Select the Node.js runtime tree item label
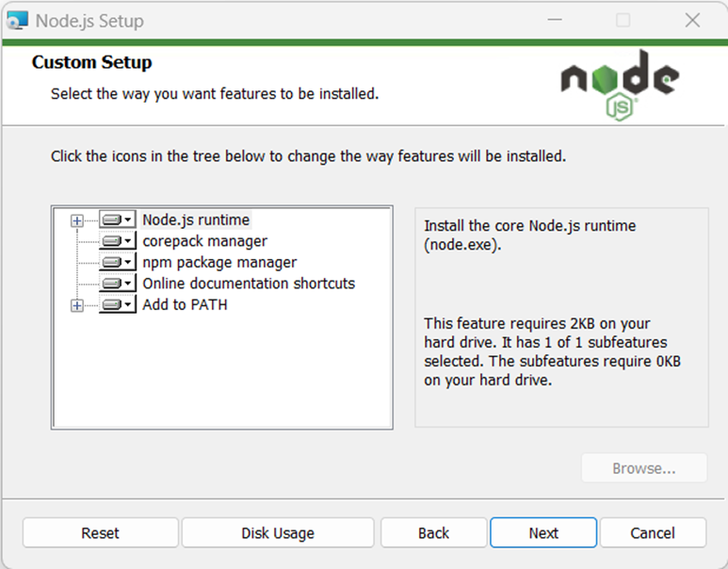 tap(196, 219)
